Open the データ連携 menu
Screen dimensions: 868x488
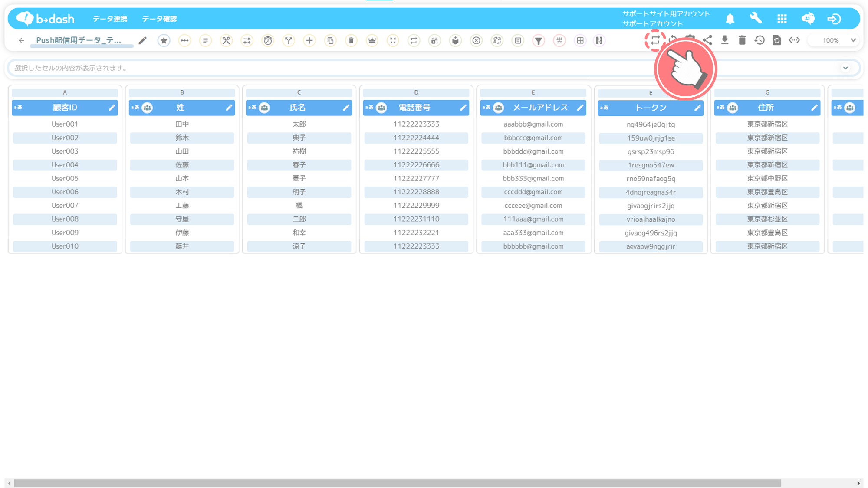click(110, 19)
